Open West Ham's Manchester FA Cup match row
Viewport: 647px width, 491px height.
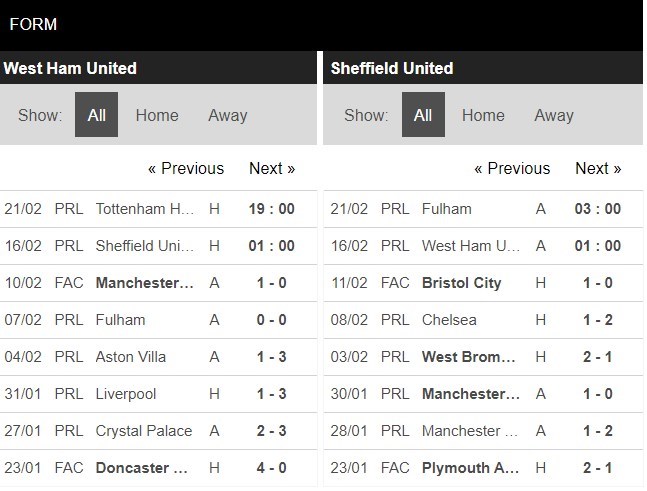pos(145,283)
